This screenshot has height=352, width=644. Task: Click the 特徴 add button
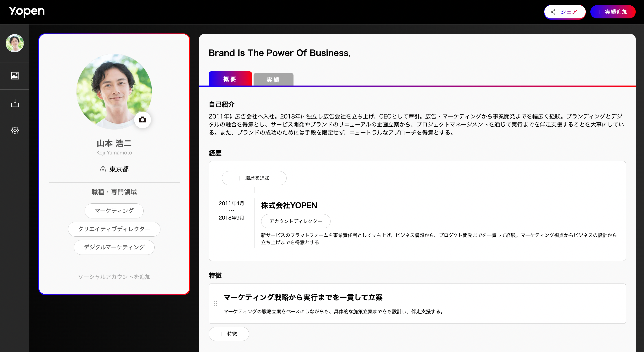pos(228,334)
